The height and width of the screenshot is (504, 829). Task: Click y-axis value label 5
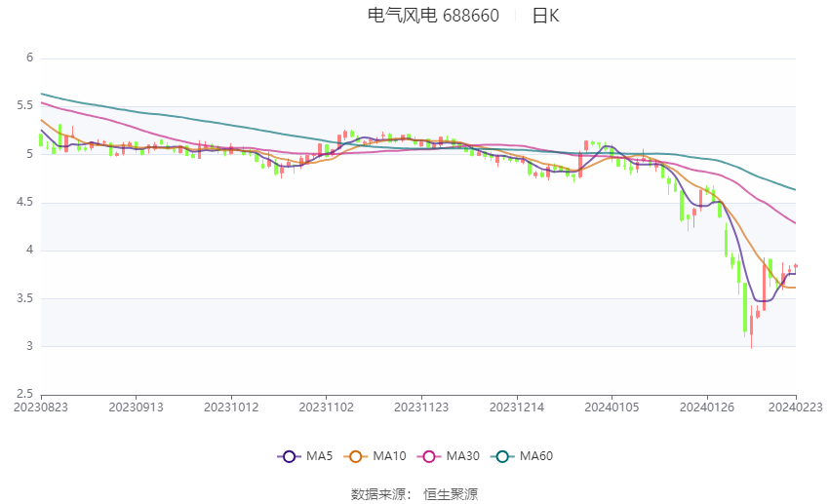coord(29,154)
